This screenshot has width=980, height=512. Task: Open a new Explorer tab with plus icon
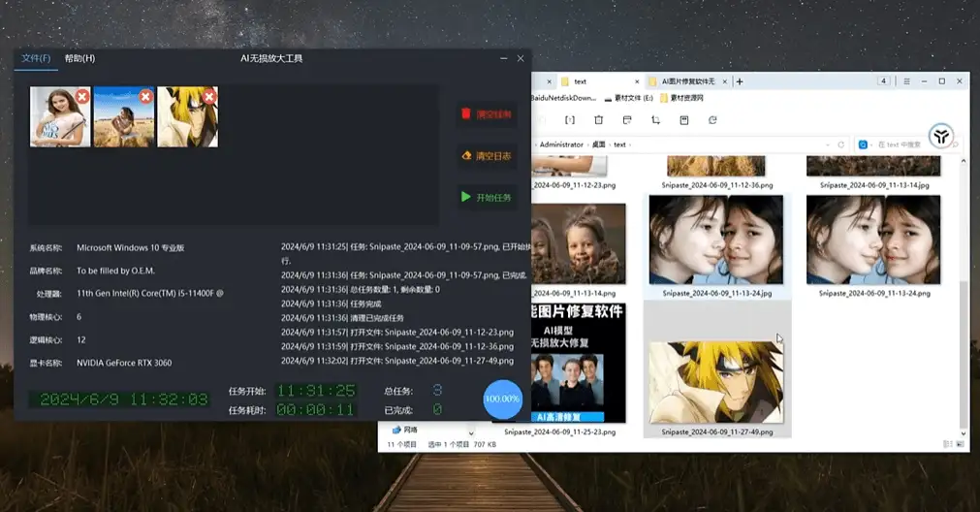[740, 81]
